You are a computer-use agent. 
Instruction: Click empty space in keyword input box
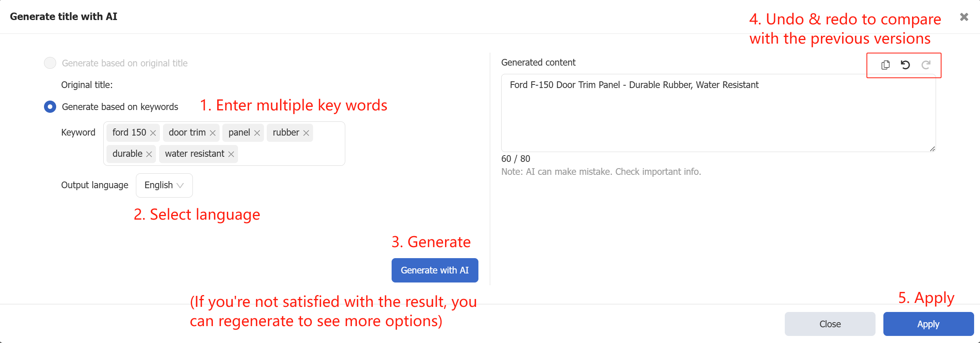pyautogui.click(x=291, y=154)
